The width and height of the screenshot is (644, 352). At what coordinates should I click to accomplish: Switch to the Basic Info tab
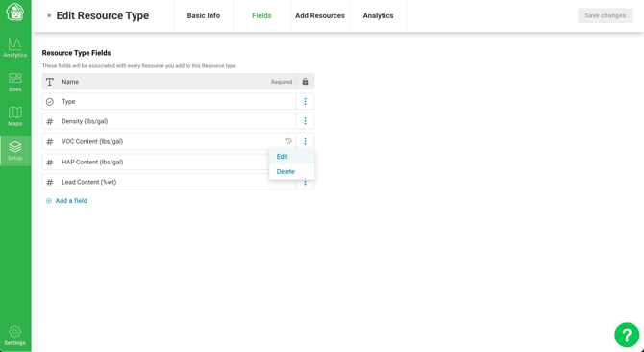click(204, 15)
